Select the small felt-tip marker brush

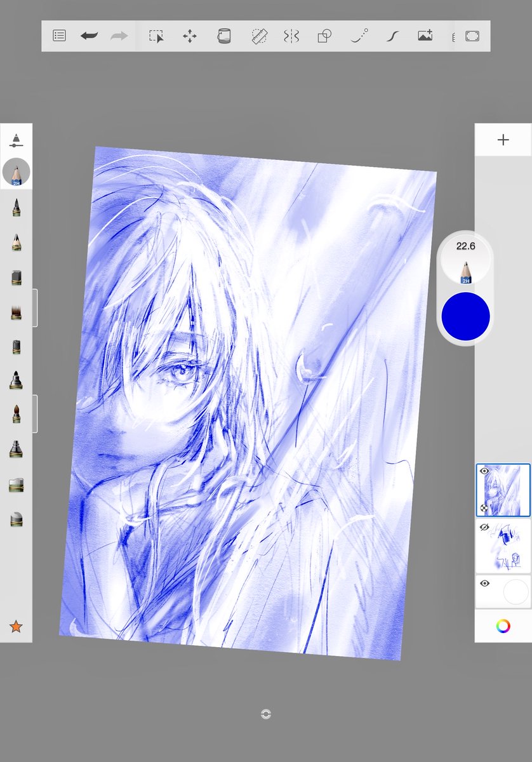tap(16, 346)
